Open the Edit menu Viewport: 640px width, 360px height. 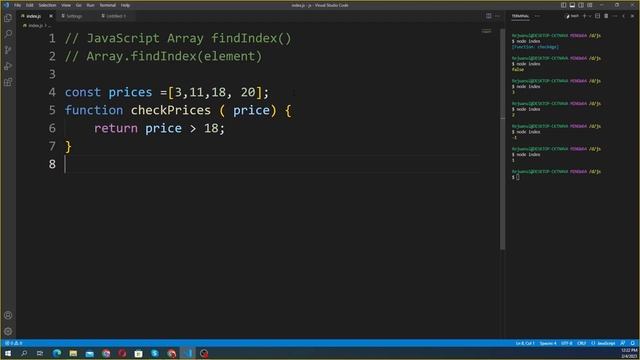pyautogui.click(x=30, y=5)
